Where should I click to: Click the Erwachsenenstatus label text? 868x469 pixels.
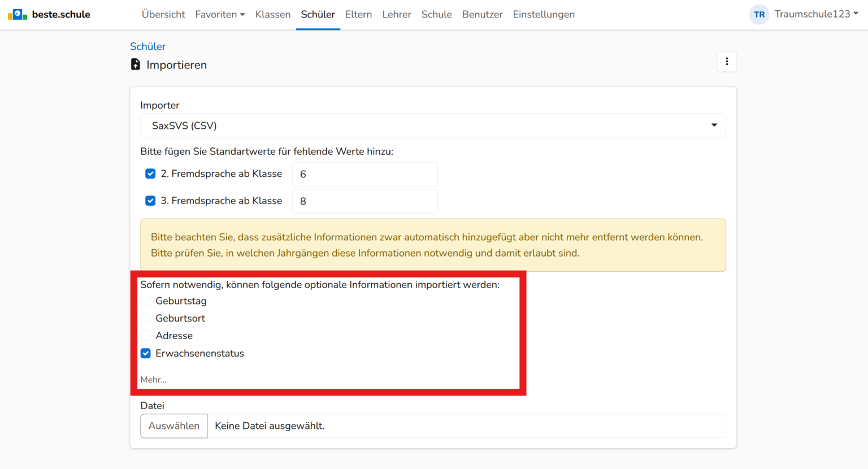coord(199,353)
